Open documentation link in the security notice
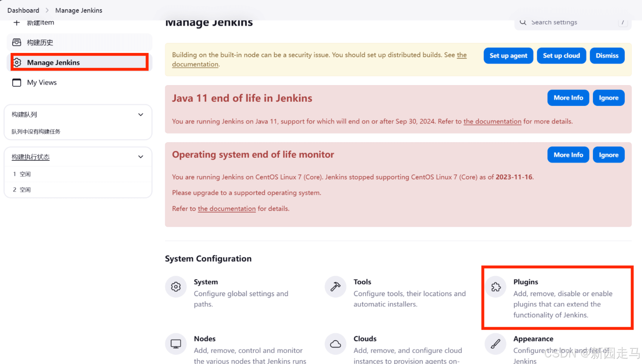The height and width of the screenshot is (364, 642). 195,64
